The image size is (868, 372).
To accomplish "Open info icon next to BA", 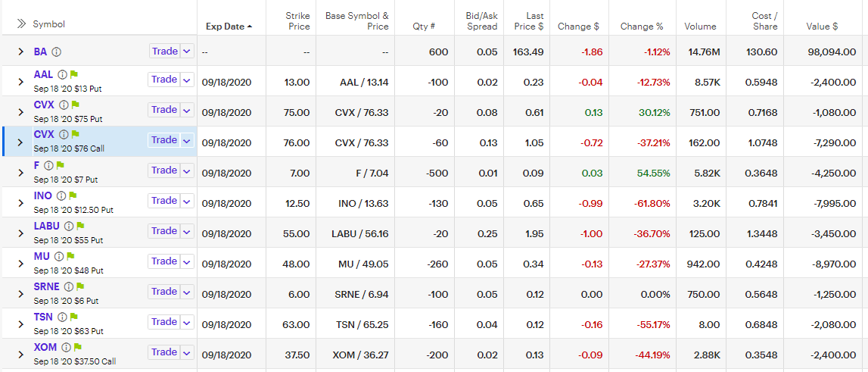I will [57, 52].
